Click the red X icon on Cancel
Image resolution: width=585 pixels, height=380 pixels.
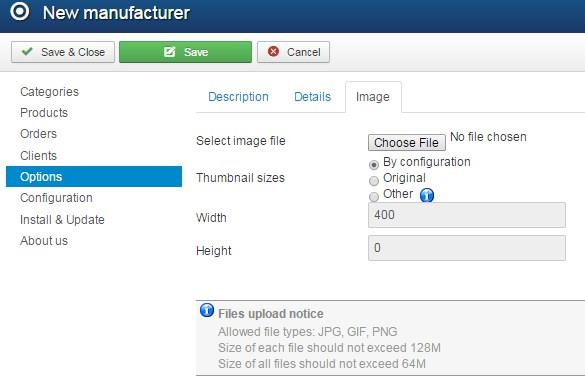click(273, 51)
